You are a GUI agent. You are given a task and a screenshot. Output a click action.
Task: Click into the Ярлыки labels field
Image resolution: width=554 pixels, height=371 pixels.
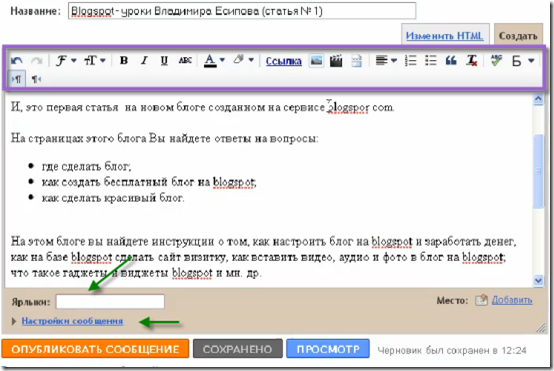pyautogui.click(x=110, y=302)
